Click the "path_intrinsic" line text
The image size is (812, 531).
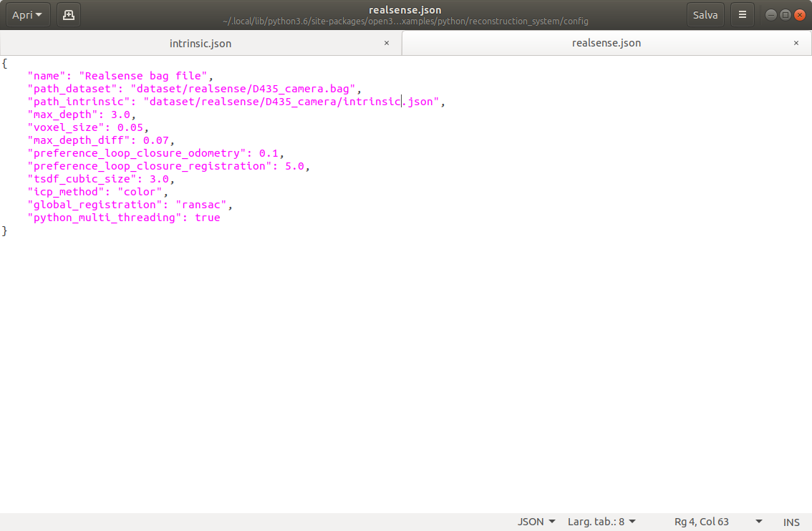point(236,102)
